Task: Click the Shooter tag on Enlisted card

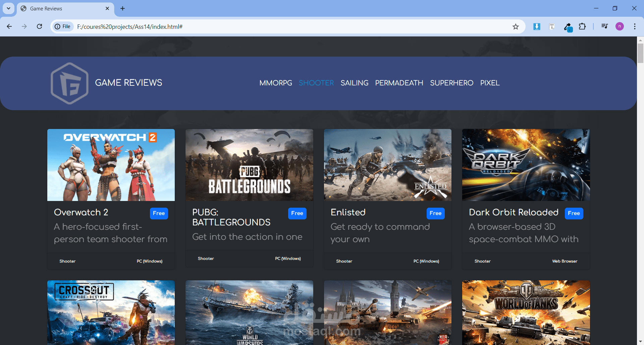Action: coord(344,261)
